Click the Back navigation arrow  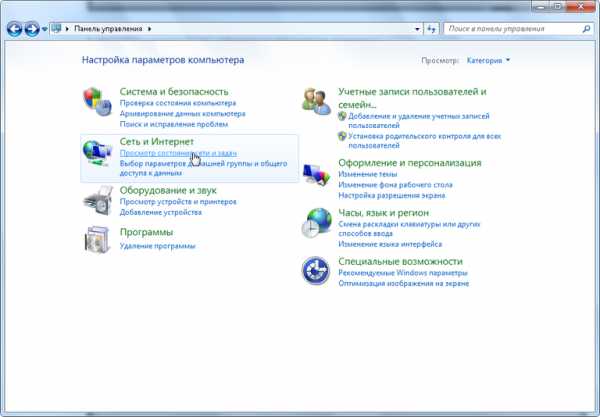(x=14, y=29)
